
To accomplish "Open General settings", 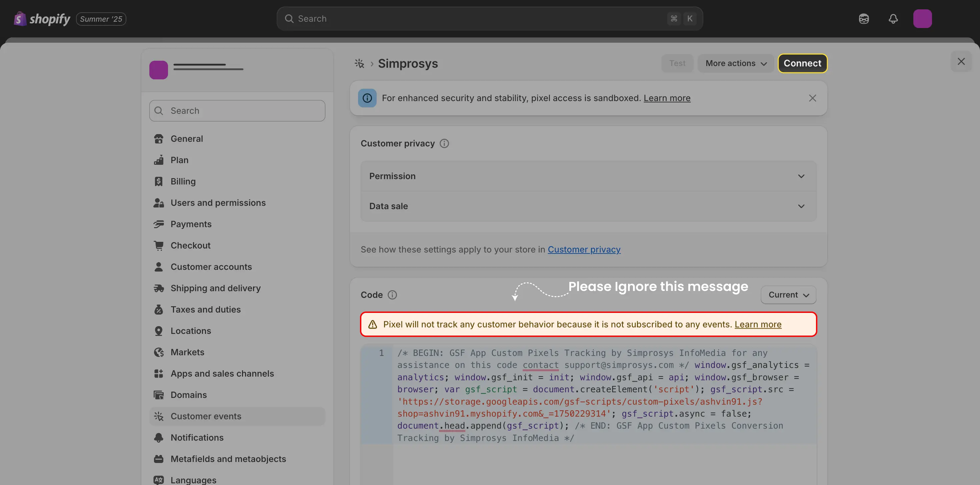I will pos(237,139).
